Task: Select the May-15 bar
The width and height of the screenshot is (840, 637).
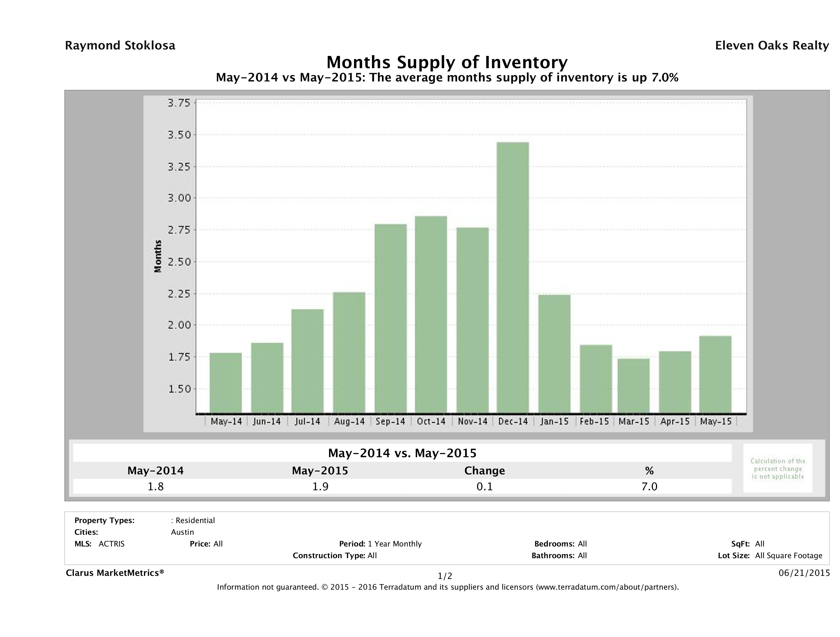Action: (x=715, y=374)
